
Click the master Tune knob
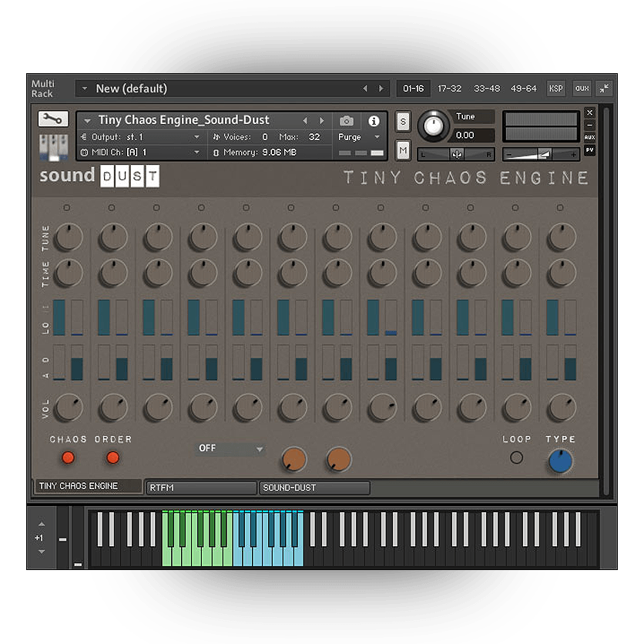click(433, 126)
